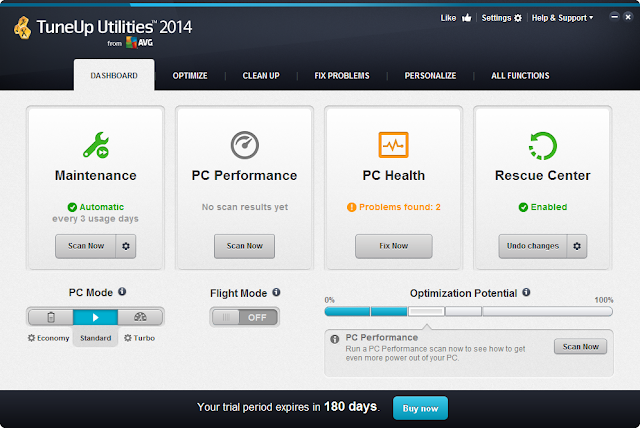Screen dimensions: 640x428
Task: Open Rescue Center gear settings button
Action: 576,246
